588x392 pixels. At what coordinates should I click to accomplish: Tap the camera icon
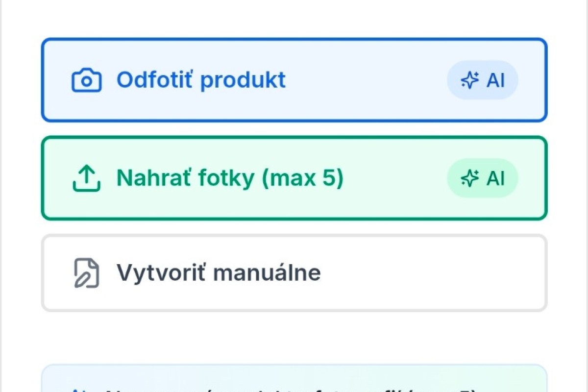pyautogui.click(x=86, y=80)
